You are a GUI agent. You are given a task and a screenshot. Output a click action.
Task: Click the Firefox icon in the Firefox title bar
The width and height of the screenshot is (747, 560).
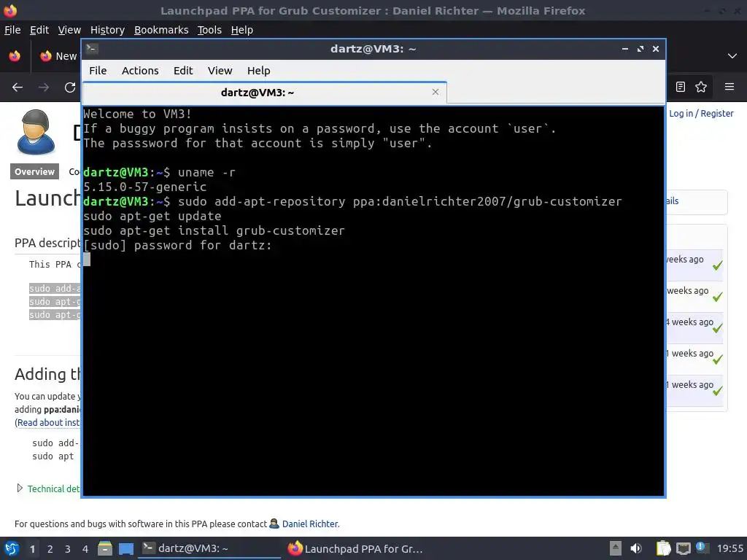tap(10, 10)
